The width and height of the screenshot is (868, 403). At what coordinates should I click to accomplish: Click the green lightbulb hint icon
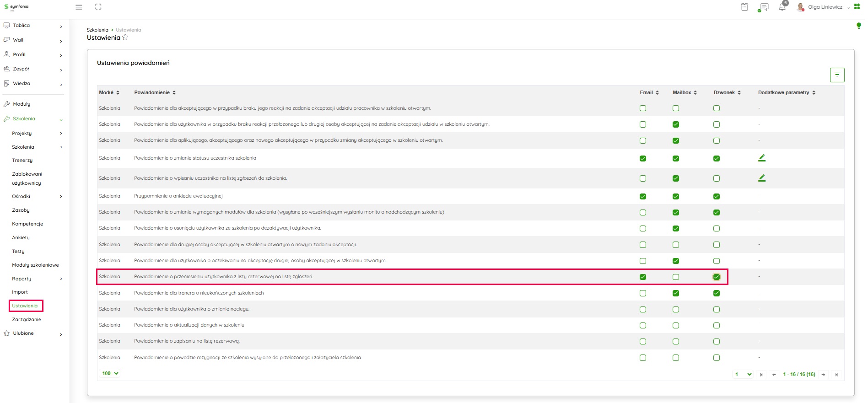[x=858, y=26]
